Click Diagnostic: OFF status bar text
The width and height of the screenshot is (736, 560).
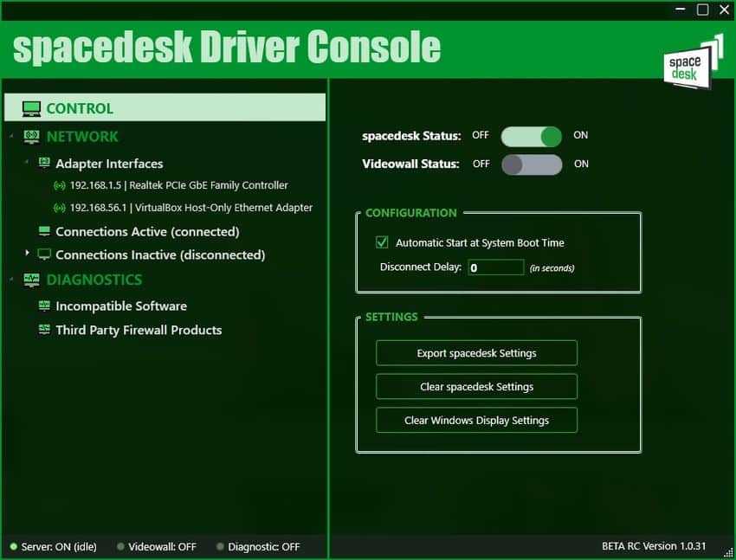point(264,547)
